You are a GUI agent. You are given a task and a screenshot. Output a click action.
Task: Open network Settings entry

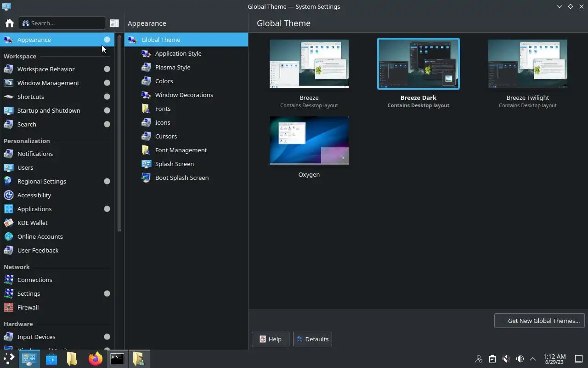tap(57, 293)
